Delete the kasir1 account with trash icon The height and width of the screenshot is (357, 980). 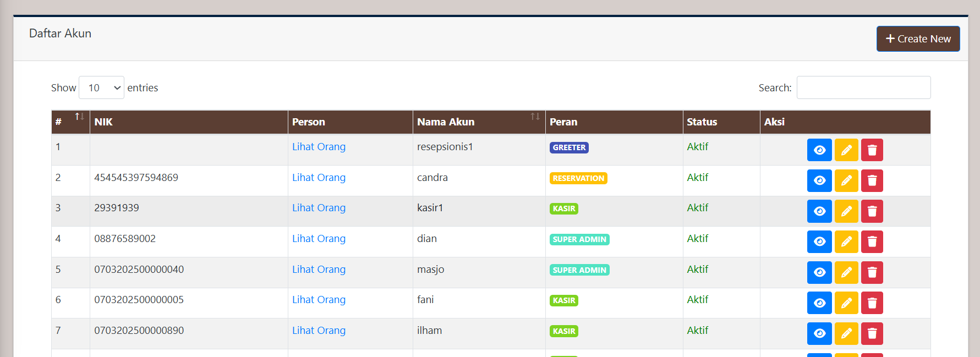pyautogui.click(x=872, y=211)
